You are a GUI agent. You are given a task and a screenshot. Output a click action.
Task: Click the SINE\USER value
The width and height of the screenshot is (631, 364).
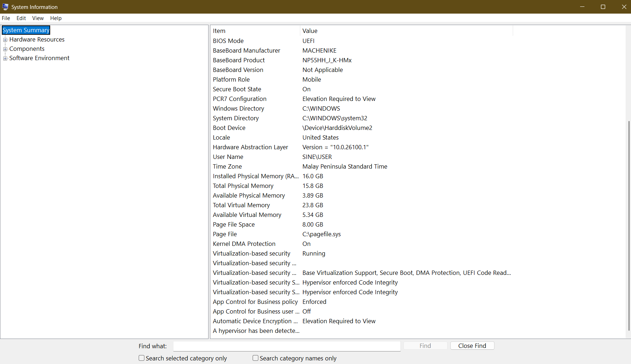[x=317, y=157]
